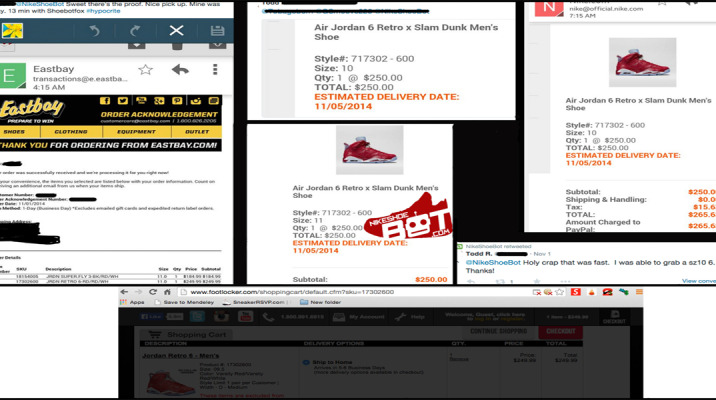Click the undo arrow in top toolbar
716x400 pixels.
pyautogui.click(x=93, y=31)
